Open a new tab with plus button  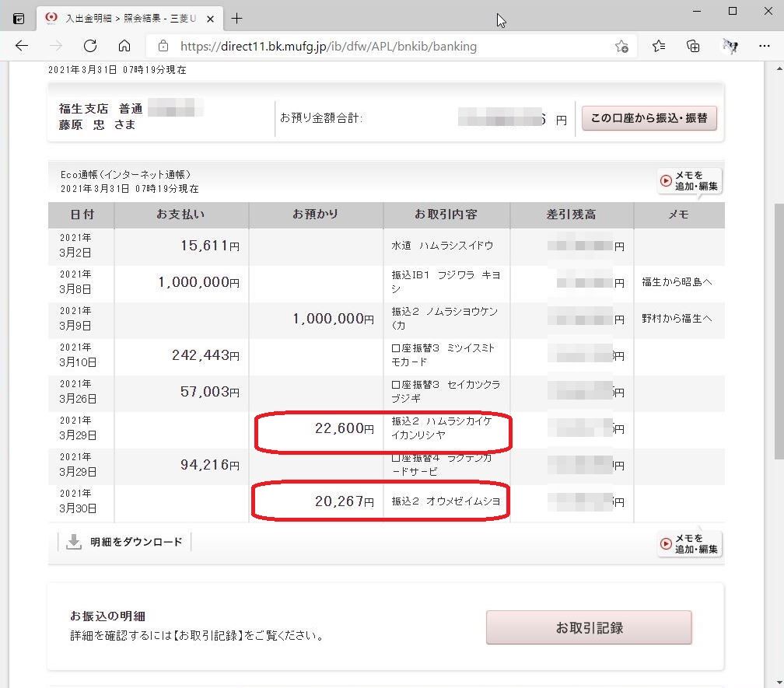237,19
